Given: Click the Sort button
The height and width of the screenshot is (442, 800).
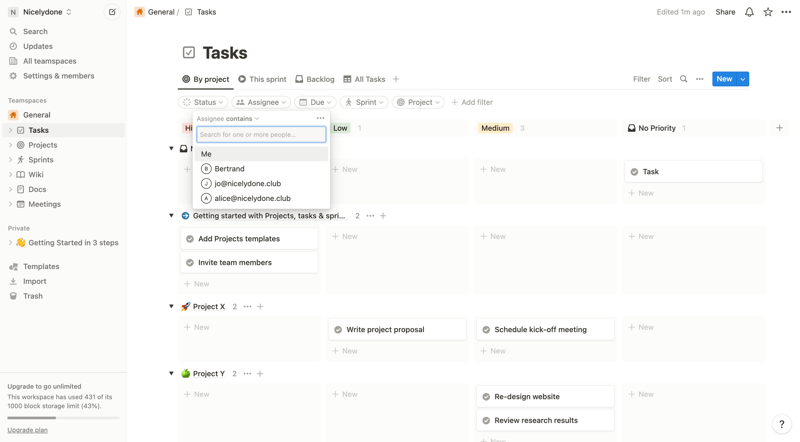Looking at the screenshot, I should click(x=665, y=79).
